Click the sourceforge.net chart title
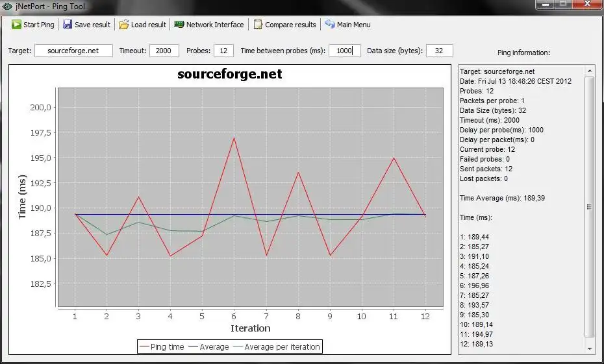The height and width of the screenshot is (364, 604). click(229, 74)
